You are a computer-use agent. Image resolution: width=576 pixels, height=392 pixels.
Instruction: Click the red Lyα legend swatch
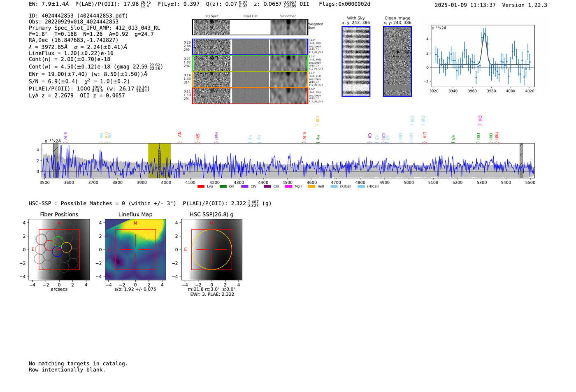pyautogui.click(x=201, y=187)
